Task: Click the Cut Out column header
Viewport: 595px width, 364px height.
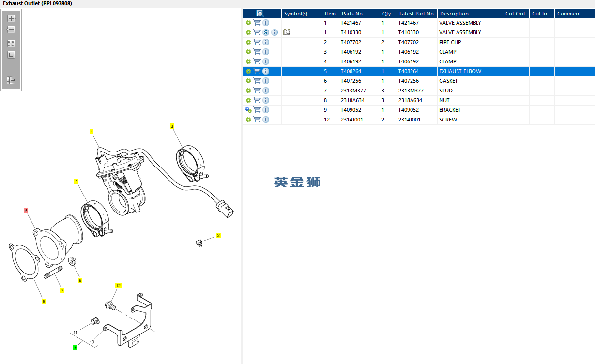Action: (516, 14)
